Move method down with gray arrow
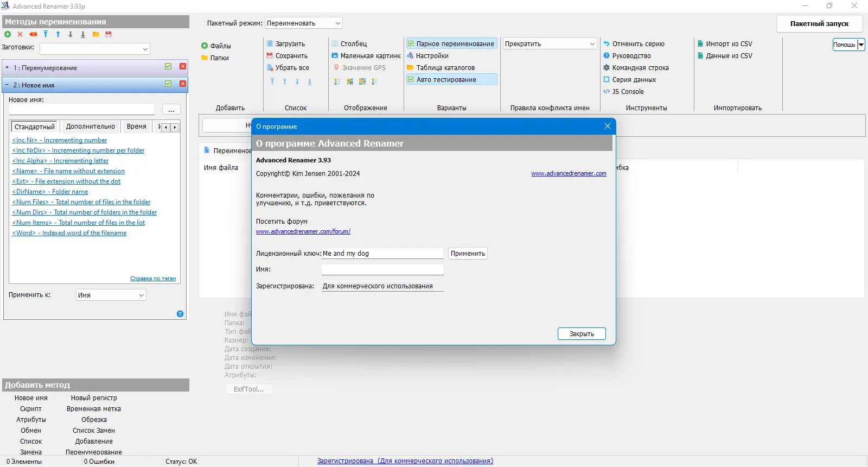 coord(71,34)
